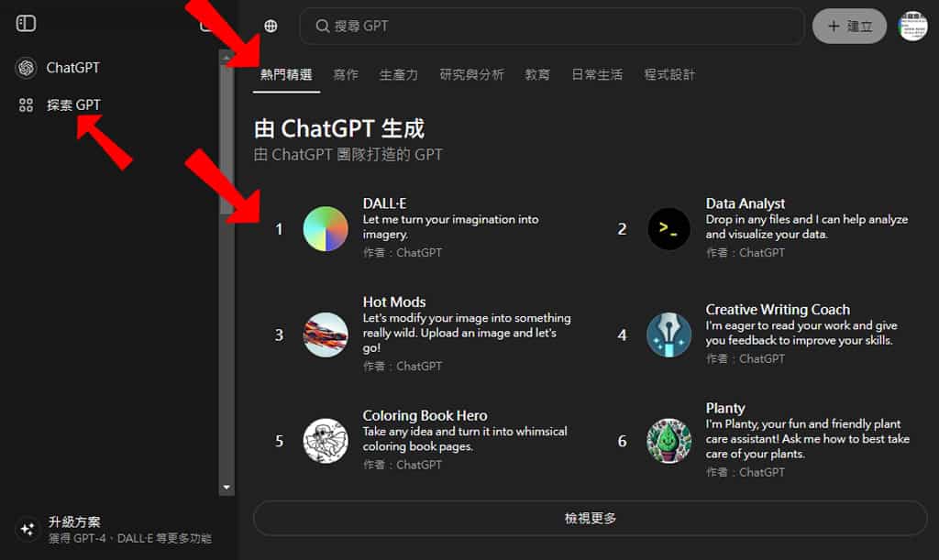The width and height of the screenshot is (939, 560).
Task: Open the Coloring Book Hero icon
Action: point(326,441)
